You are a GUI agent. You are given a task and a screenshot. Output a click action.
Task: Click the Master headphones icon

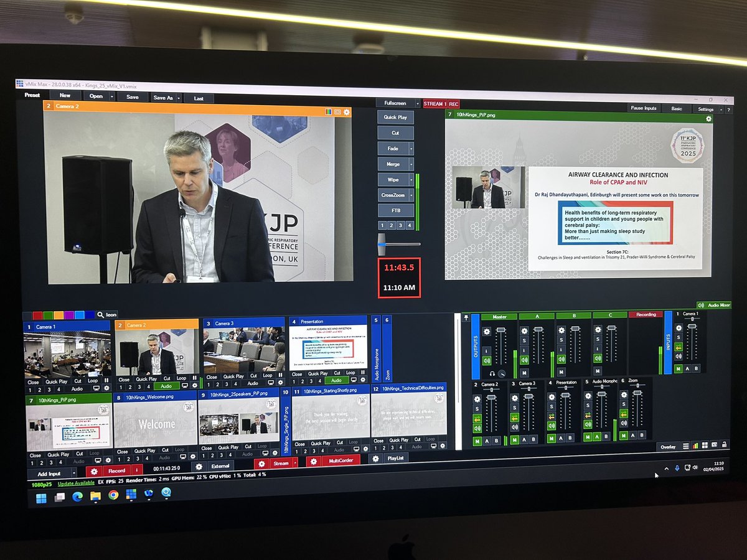tap(492, 373)
